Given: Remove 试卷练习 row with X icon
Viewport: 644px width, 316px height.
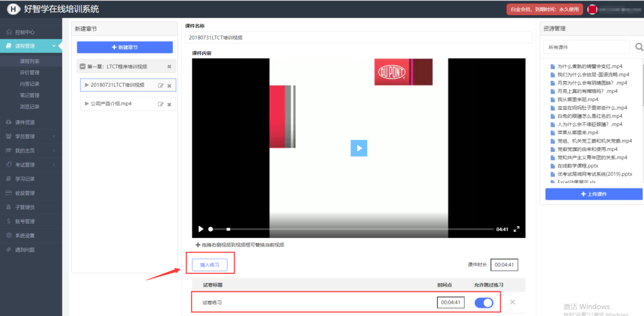Looking at the screenshot, I should coord(513,302).
